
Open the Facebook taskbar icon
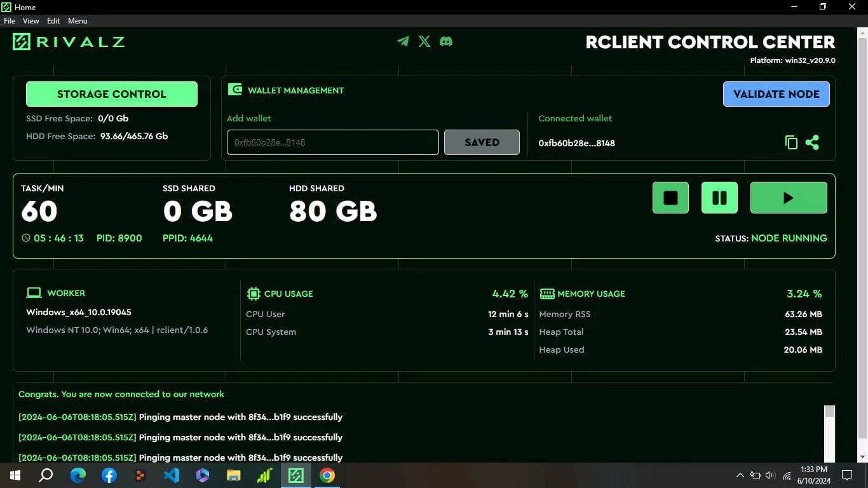pos(109,475)
